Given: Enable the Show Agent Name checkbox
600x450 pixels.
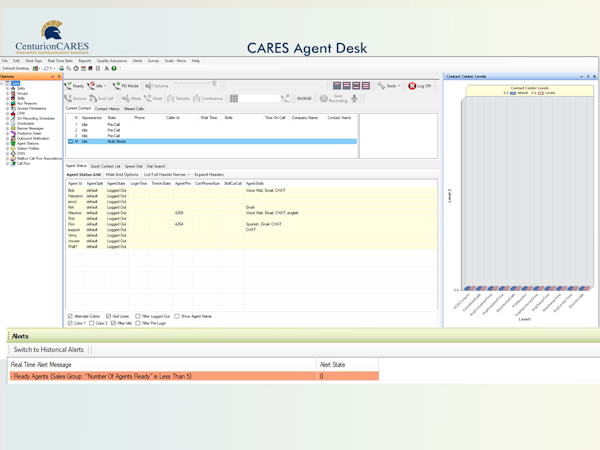Looking at the screenshot, I should click(177, 316).
